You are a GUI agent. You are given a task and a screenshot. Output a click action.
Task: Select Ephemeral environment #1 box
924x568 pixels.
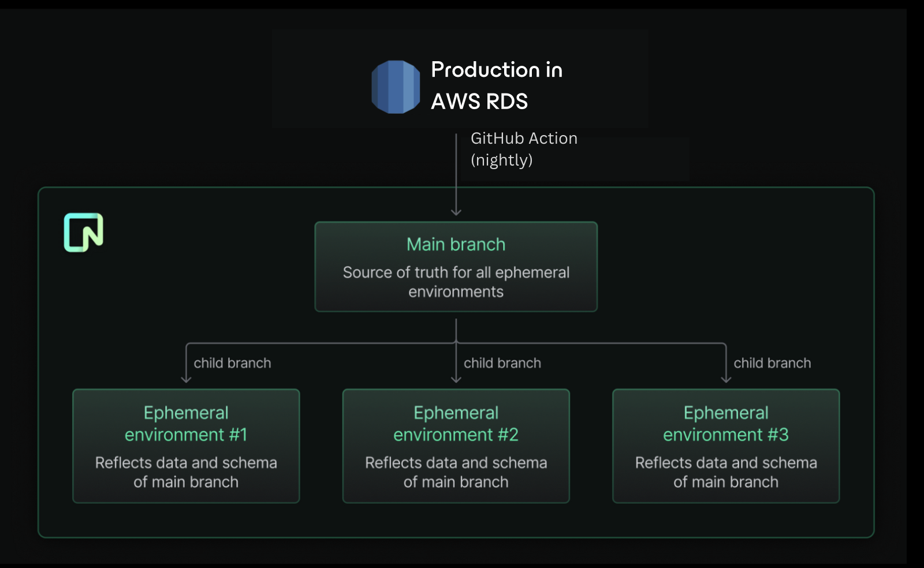pos(186,446)
